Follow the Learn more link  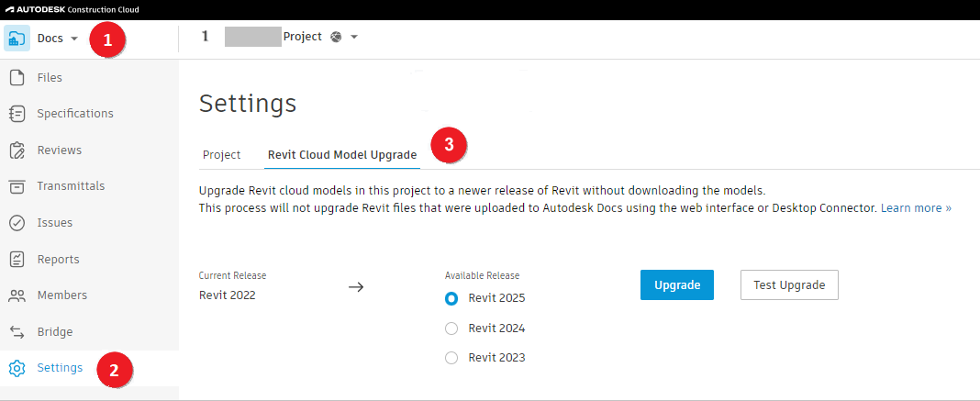coord(916,208)
